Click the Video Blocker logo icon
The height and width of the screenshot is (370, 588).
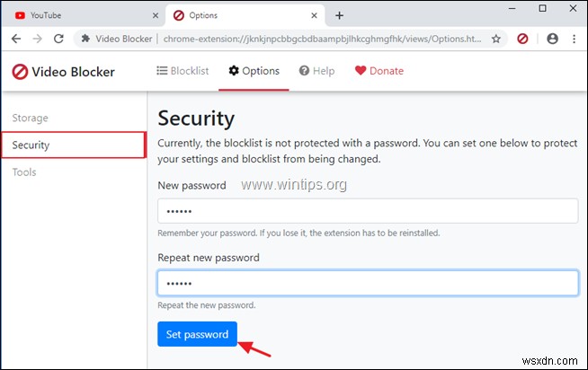[x=20, y=72]
